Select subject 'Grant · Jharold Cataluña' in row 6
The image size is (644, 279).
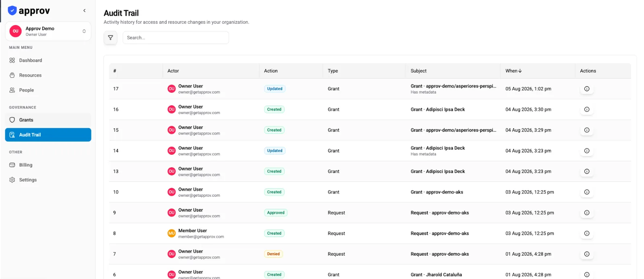coord(436,275)
